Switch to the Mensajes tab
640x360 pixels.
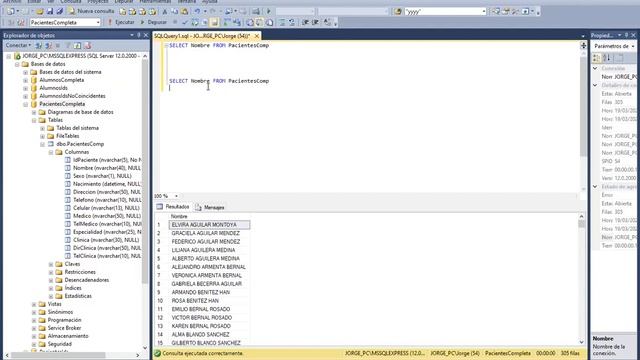210,207
